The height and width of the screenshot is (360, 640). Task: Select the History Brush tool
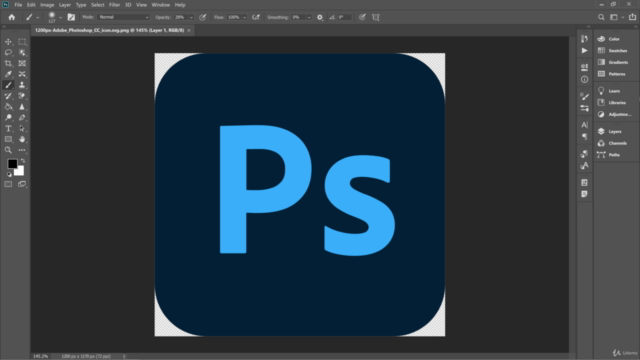8,96
